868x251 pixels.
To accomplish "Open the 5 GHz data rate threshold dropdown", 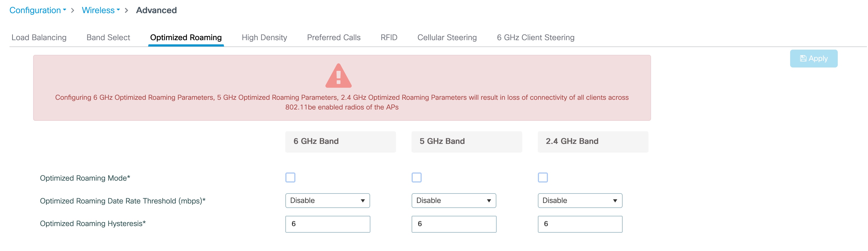I will (453, 201).
